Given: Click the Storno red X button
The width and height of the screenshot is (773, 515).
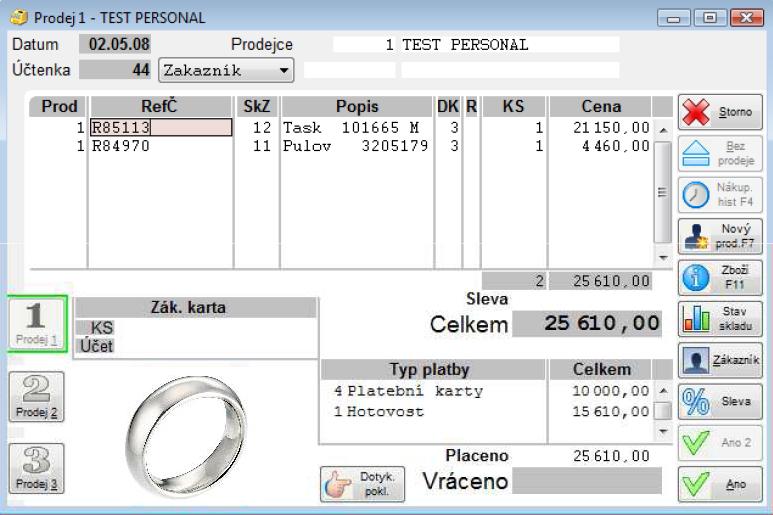Looking at the screenshot, I should (719, 112).
